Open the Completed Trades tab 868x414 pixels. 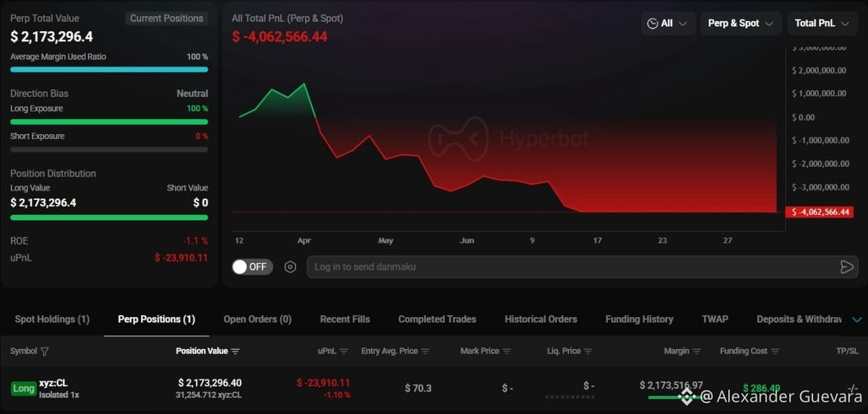point(437,319)
